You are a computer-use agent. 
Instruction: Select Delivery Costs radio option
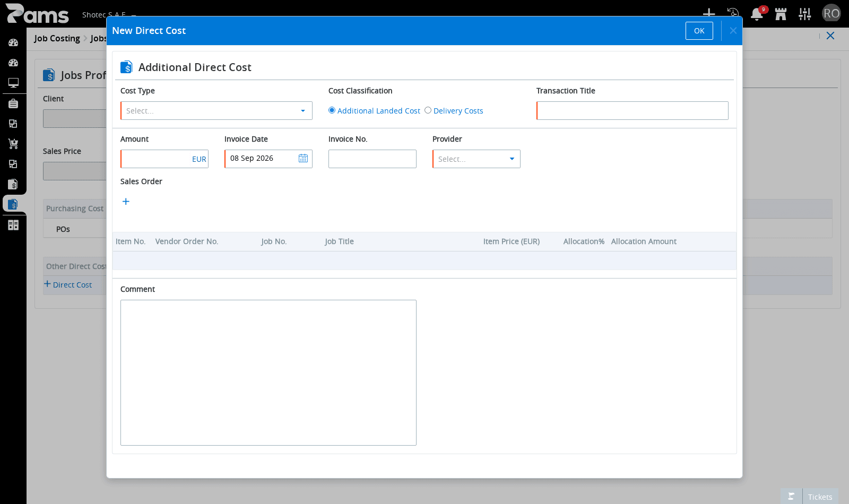(x=428, y=110)
